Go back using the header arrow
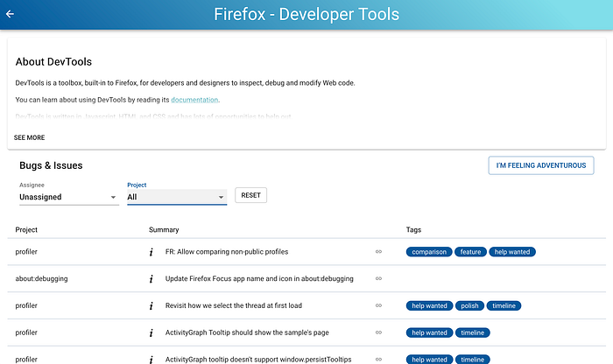Image resolution: width=613 pixels, height=364 pixels. [x=10, y=14]
